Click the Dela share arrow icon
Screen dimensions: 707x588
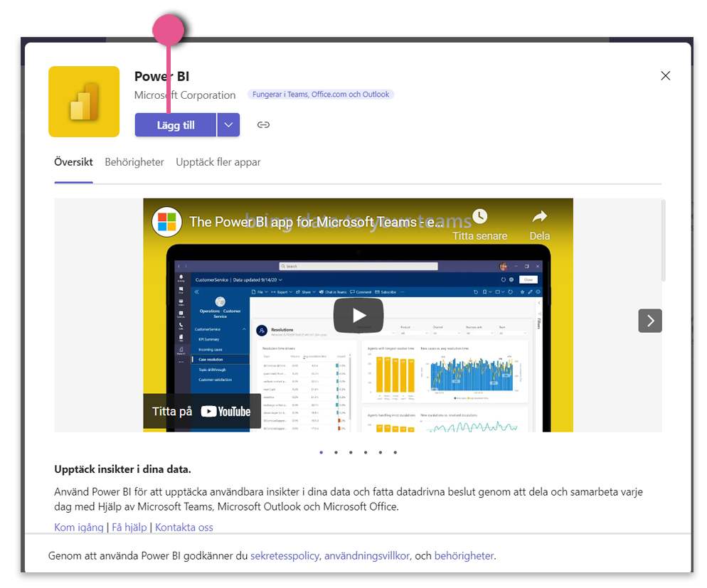[539, 217]
